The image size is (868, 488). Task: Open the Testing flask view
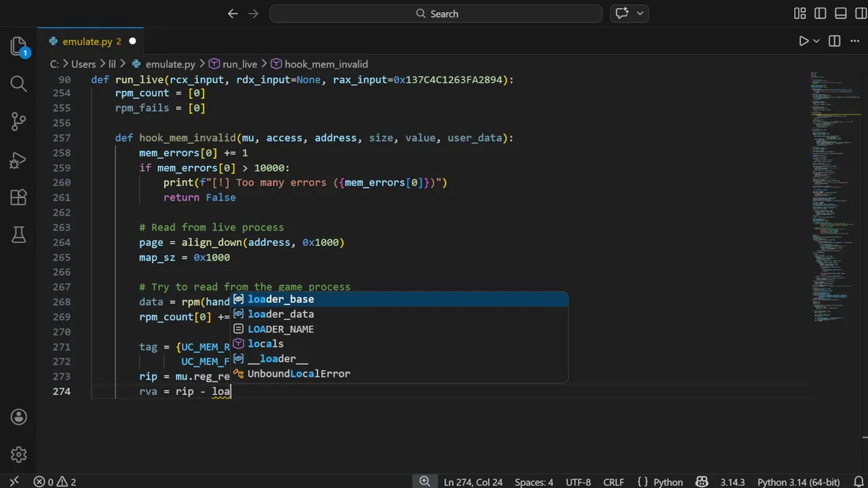[x=19, y=235]
